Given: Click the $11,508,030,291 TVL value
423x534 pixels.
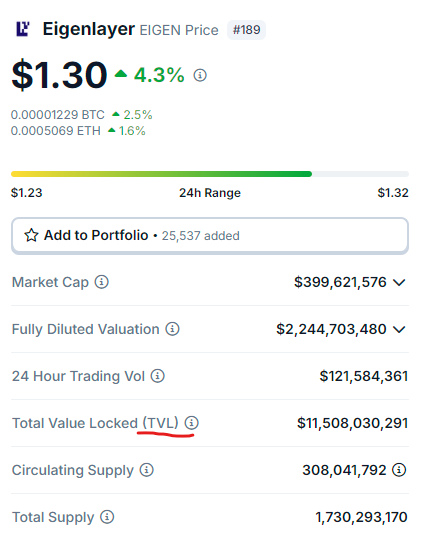Looking at the screenshot, I should tap(352, 423).
